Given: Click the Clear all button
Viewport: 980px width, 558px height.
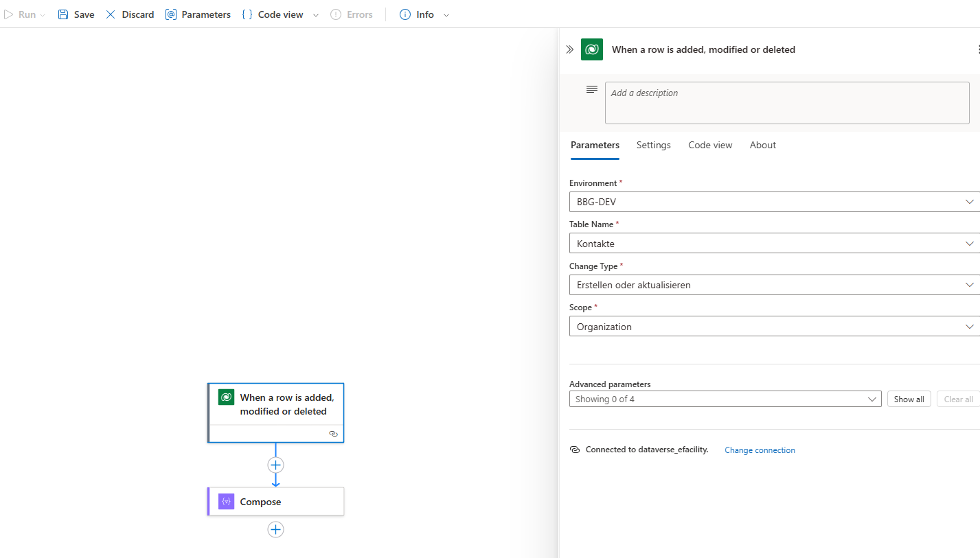Looking at the screenshot, I should tap(958, 399).
